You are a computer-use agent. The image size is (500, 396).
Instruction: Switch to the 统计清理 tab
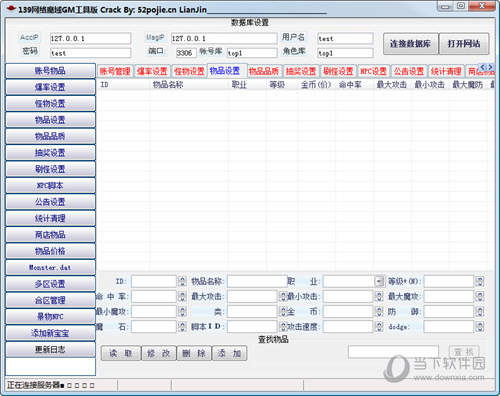(x=446, y=71)
